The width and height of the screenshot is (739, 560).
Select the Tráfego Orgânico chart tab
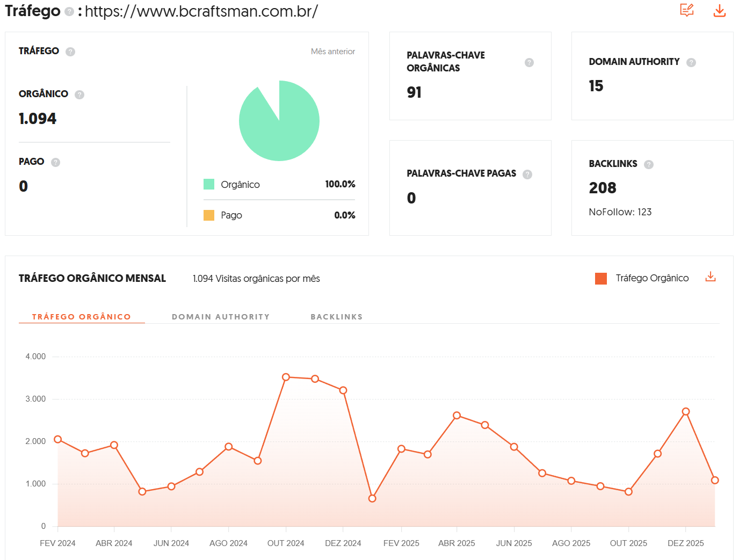click(82, 317)
